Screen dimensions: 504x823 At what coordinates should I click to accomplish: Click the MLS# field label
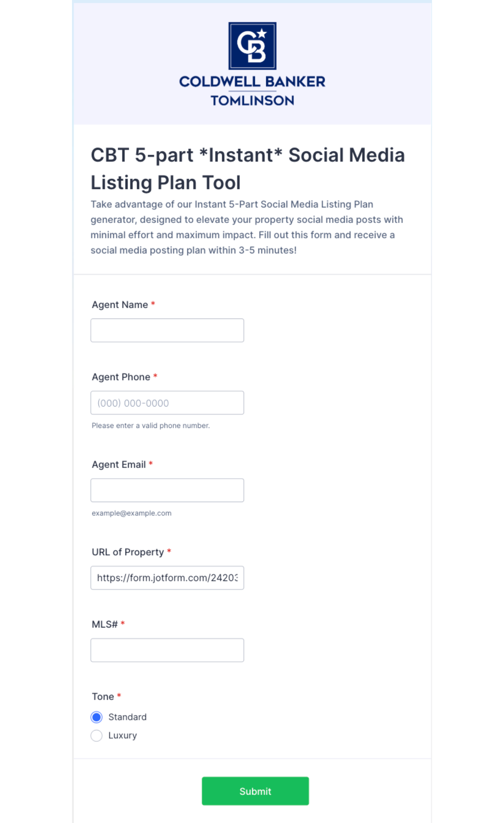(x=105, y=625)
